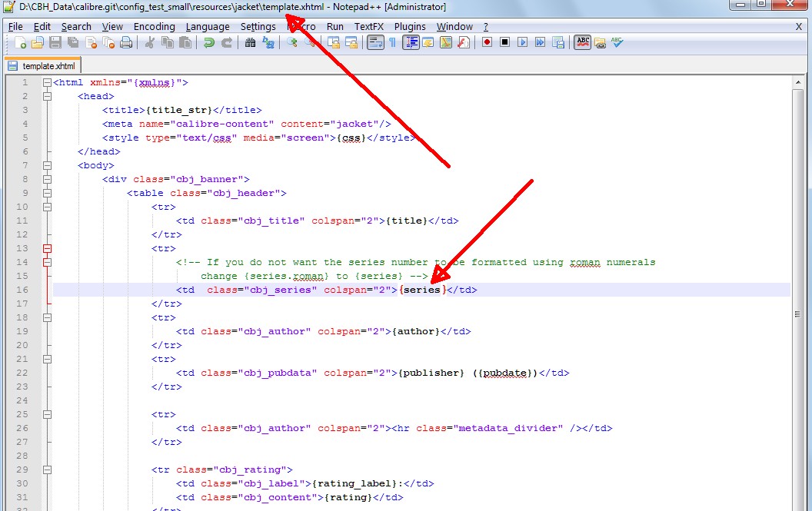Undo last edit with green arrow
812x511 pixels.
click(208, 42)
